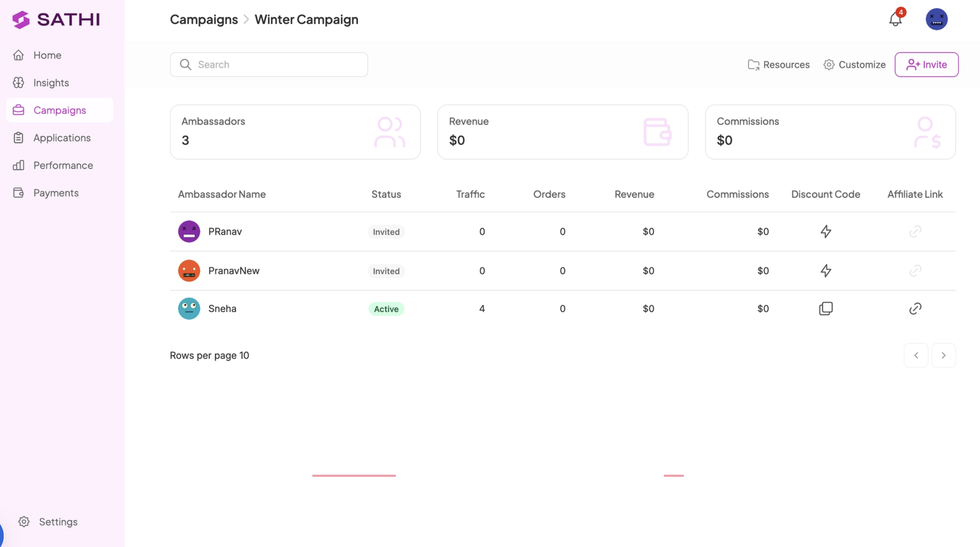Click PRanav's disabled affiliate link icon
Viewport: 980px width, 547px height.
tap(915, 231)
